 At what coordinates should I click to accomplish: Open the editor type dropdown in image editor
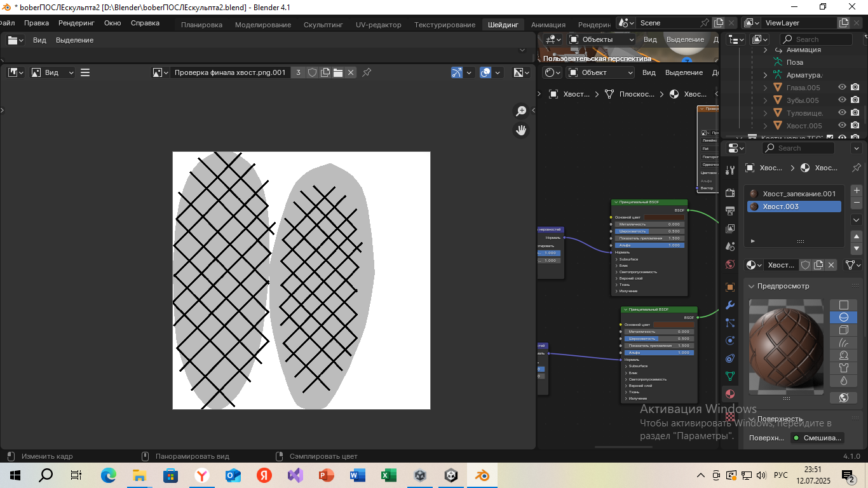pos(16,72)
